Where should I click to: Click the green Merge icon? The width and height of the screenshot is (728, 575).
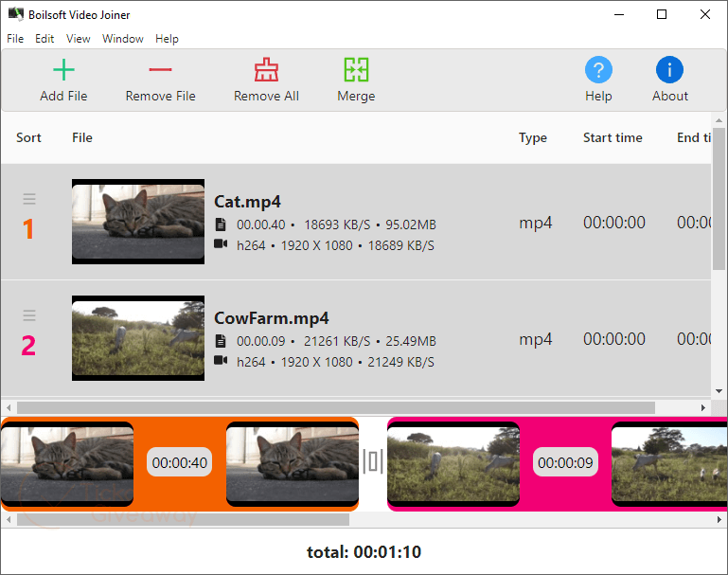pyautogui.click(x=356, y=70)
